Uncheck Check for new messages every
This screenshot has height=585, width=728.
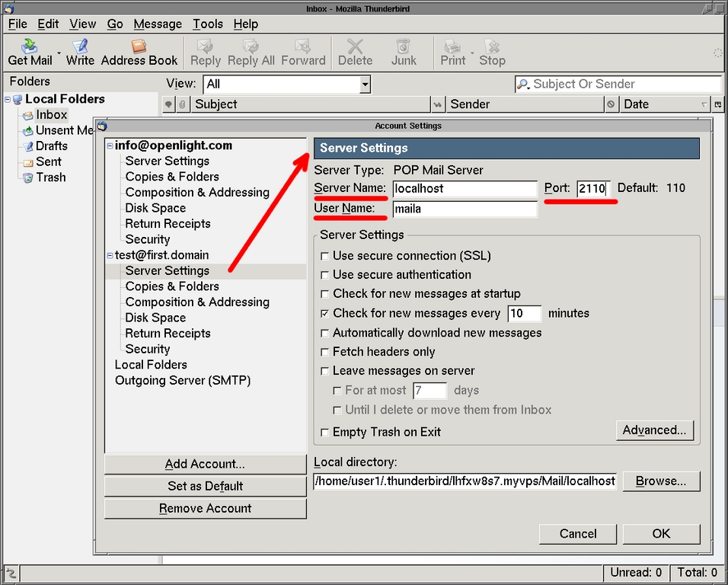[325, 313]
